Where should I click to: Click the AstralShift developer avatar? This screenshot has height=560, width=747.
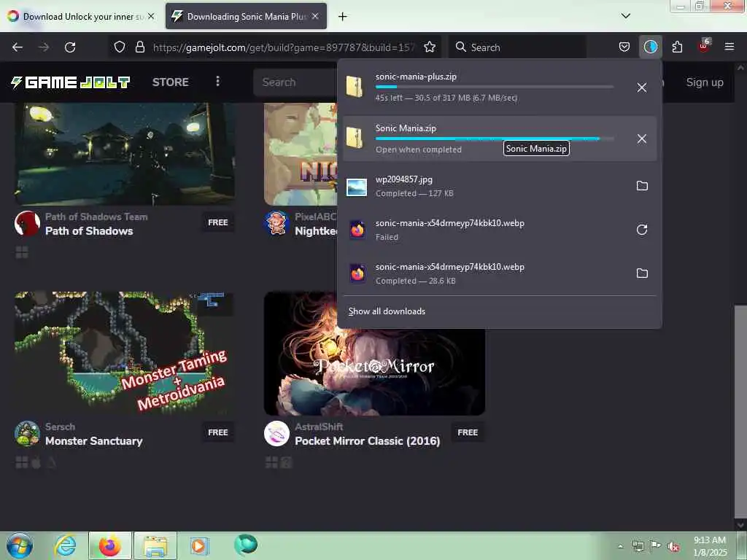click(x=276, y=433)
